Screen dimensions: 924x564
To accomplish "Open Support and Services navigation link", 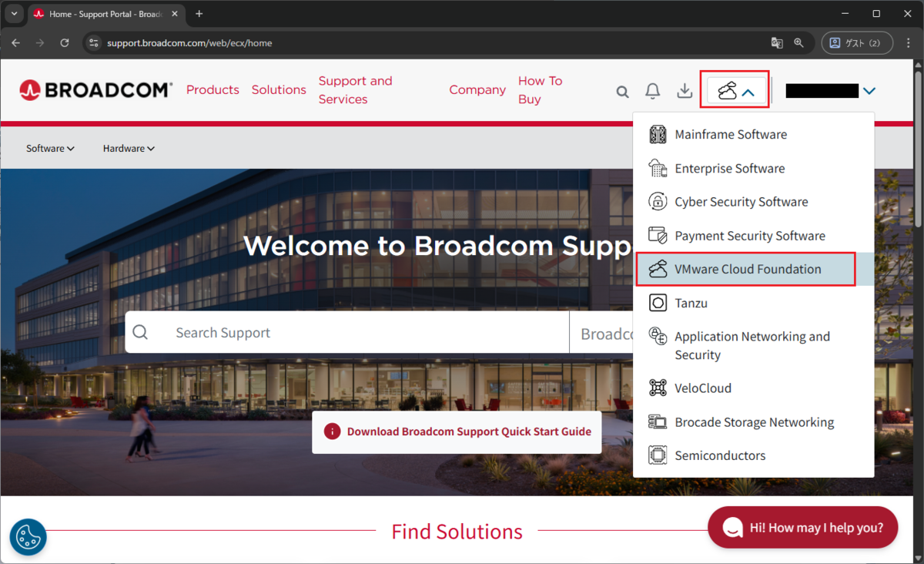I will pos(356,90).
